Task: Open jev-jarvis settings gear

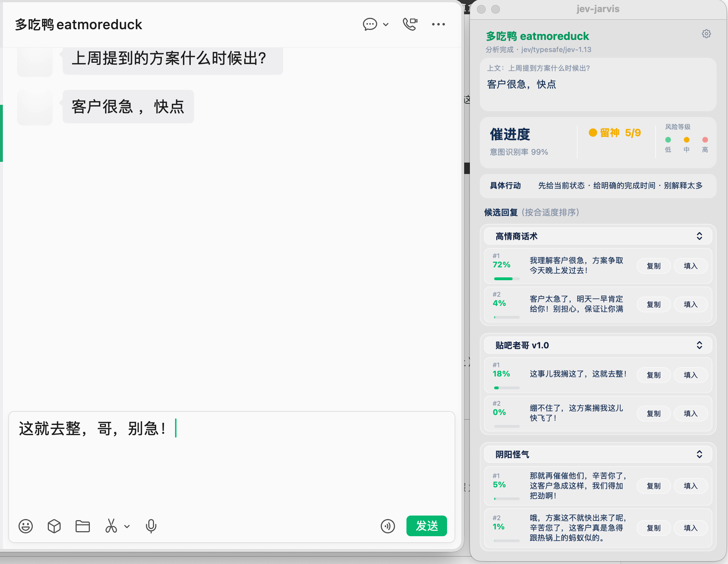Action: 706,34
